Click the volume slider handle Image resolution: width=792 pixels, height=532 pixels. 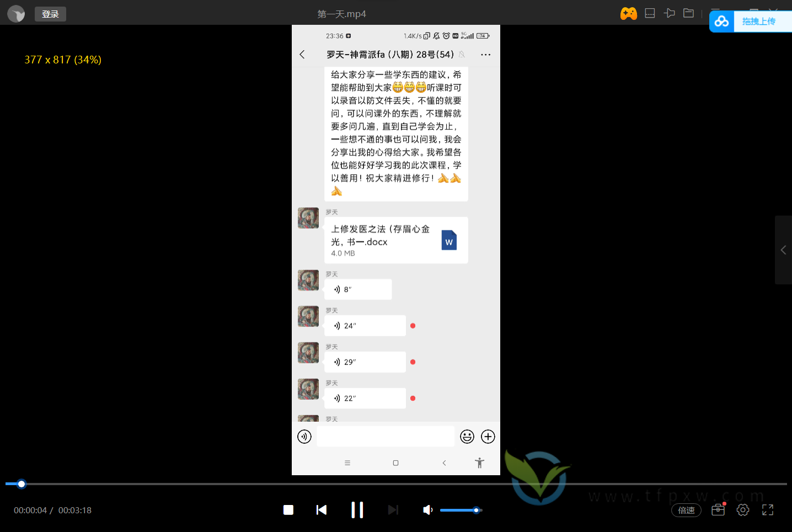[476, 510]
